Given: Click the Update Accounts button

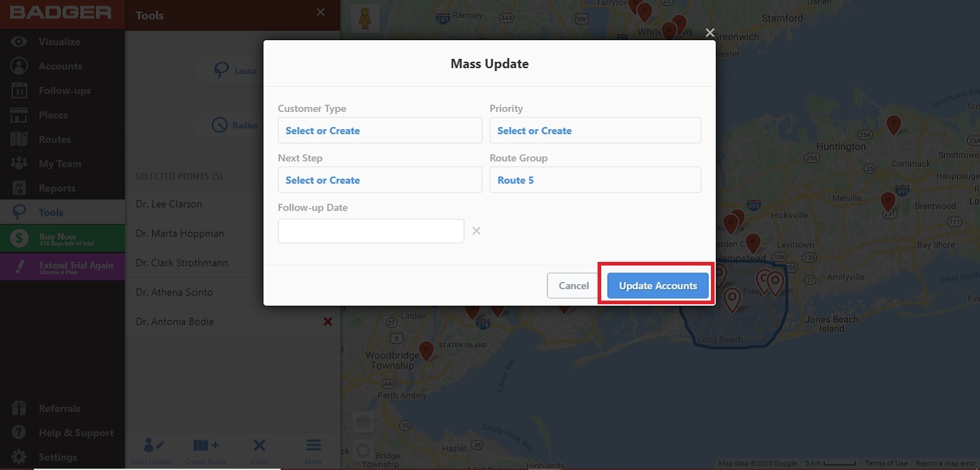Looking at the screenshot, I should click(x=658, y=286).
